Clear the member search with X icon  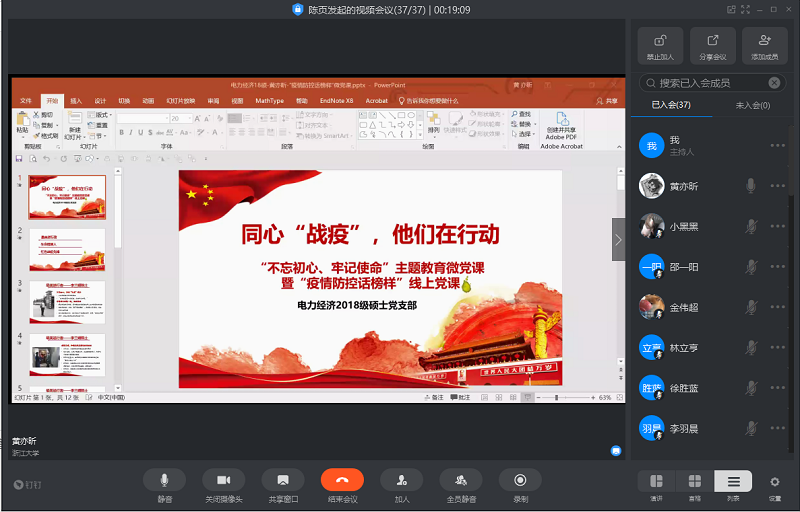(x=774, y=83)
